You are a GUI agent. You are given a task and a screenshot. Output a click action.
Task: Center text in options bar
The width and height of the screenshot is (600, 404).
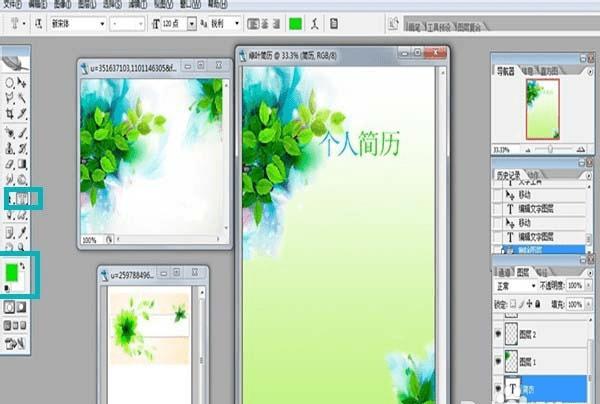(x=265, y=24)
